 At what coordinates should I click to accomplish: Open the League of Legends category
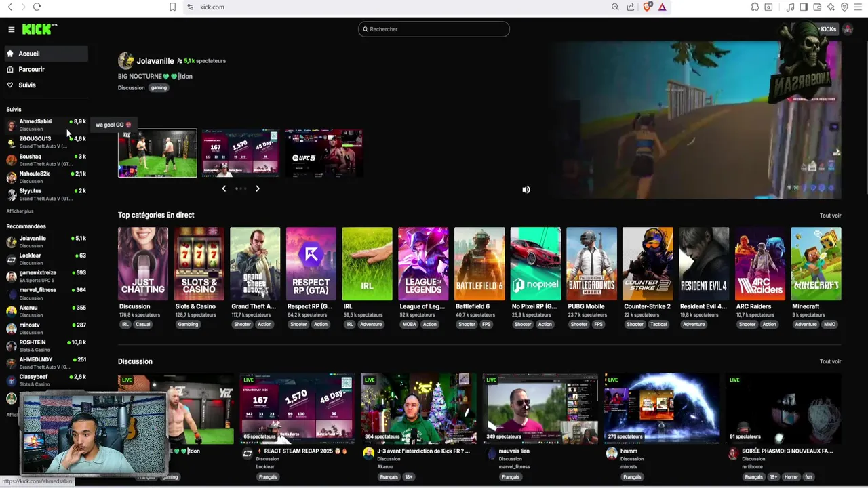[423, 264]
